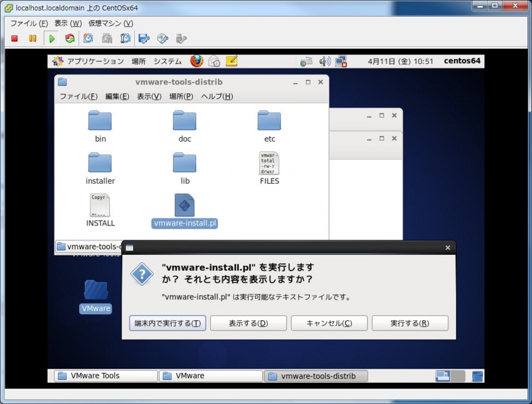Click the connect CD/DVD device icon
Image resolution: width=532 pixels, height=404 pixels.
point(162,39)
